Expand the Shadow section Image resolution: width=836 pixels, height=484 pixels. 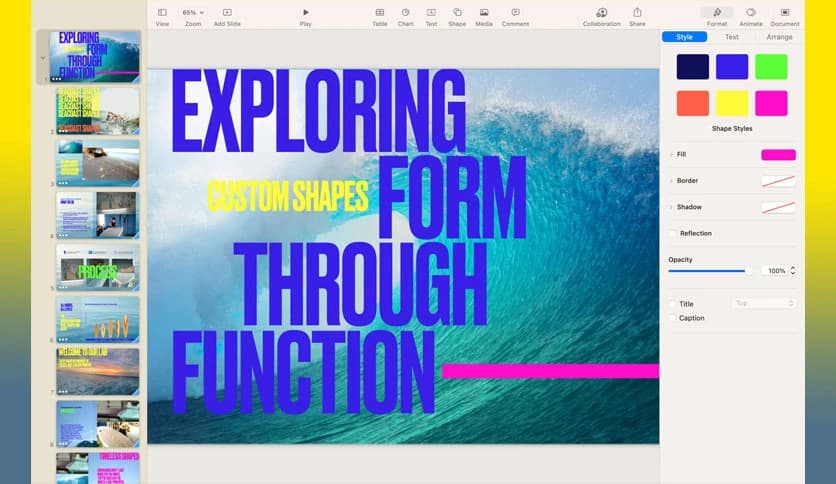(x=671, y=207)
